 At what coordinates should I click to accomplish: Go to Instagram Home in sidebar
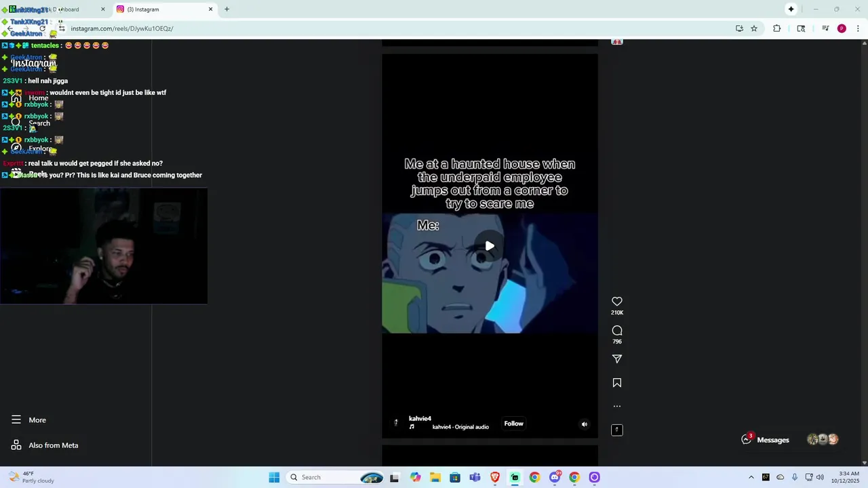point(31,98)
